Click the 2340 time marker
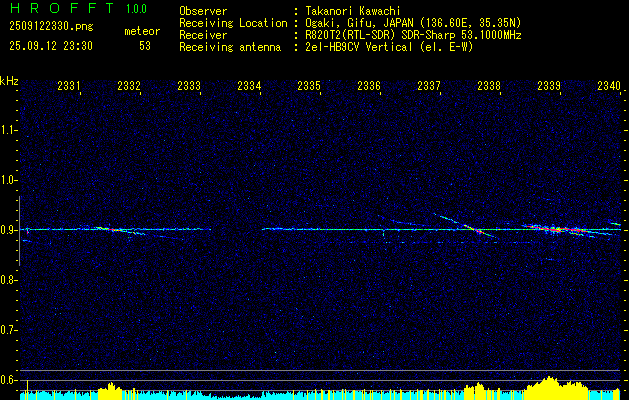 click(609, 85)
